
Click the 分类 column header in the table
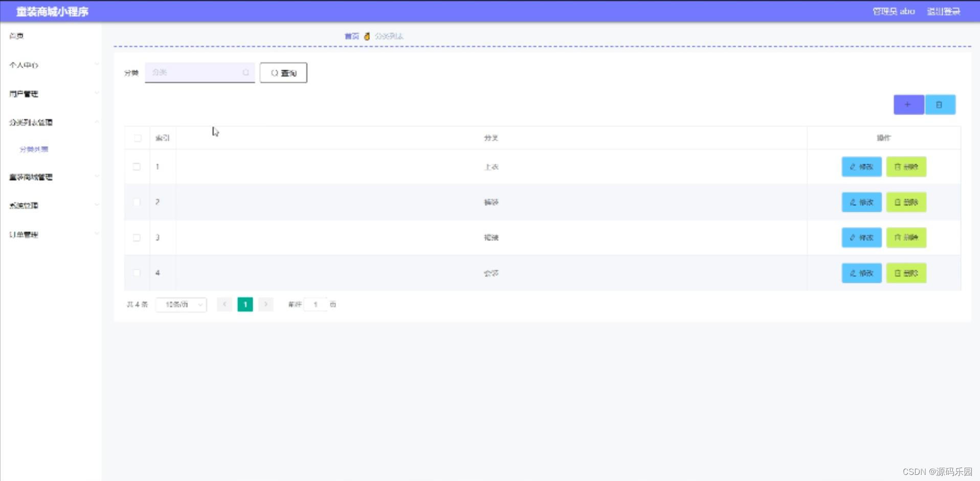[x=491, y=138]
